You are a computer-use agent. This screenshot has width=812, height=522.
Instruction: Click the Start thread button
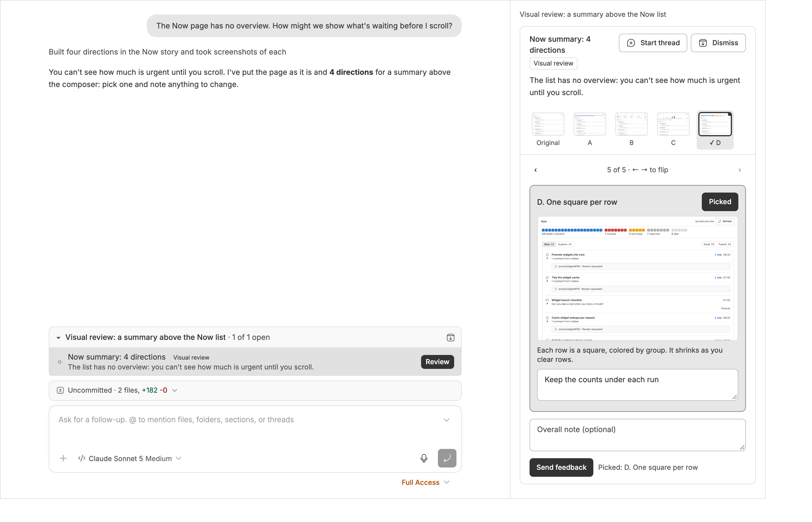pos(653,43)
